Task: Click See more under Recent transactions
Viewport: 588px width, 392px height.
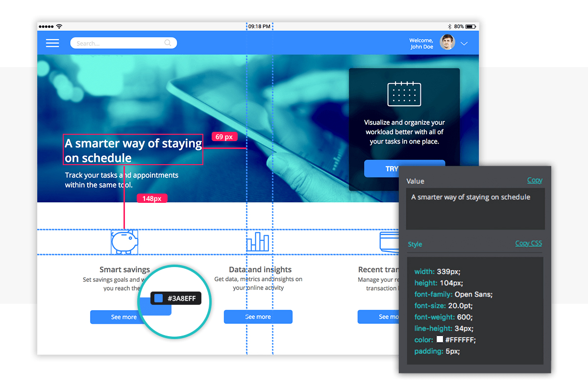Action: [x=378, y=317]
